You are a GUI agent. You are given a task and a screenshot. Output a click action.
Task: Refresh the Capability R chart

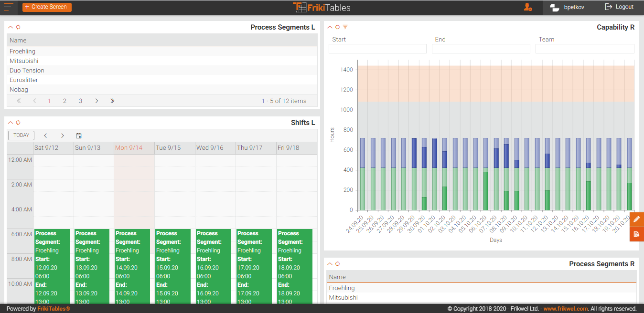coord(337,27)
